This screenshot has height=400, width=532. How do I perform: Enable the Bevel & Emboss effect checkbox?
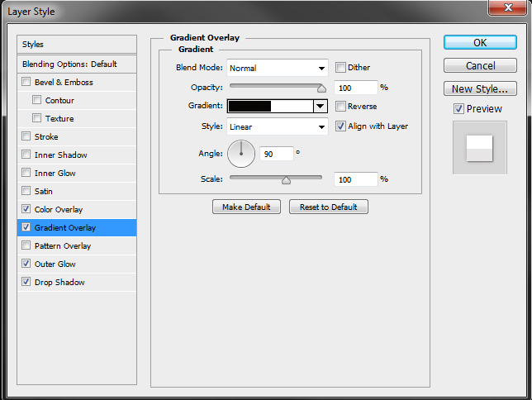pyautogui.click(x=27, y=83)
